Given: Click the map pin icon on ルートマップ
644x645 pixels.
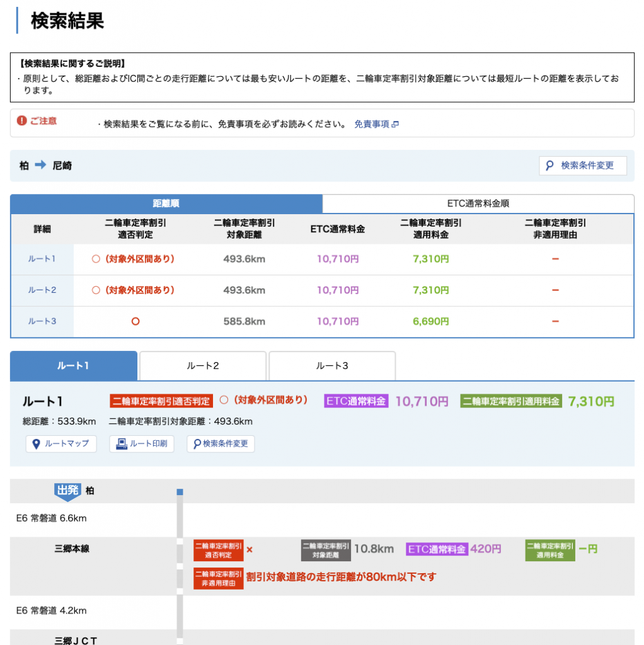Looking at the screenshot, I should [x=37, y=443].
